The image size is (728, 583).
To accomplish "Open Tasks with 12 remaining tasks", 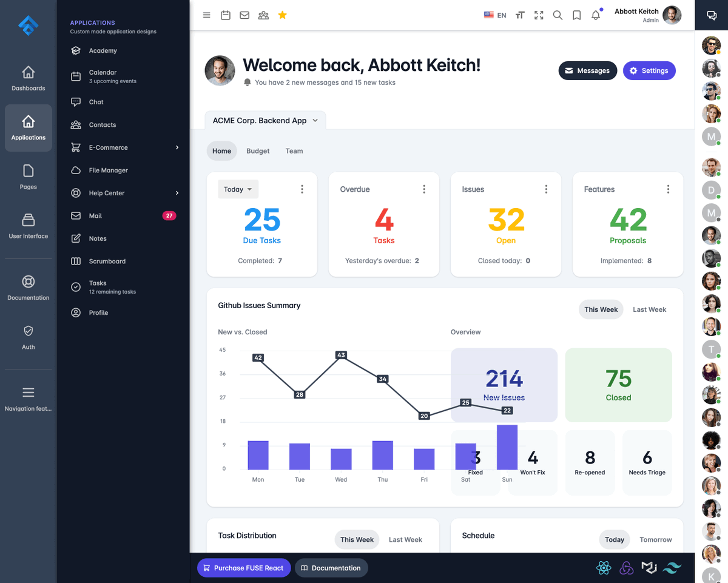I will point(125,287).
